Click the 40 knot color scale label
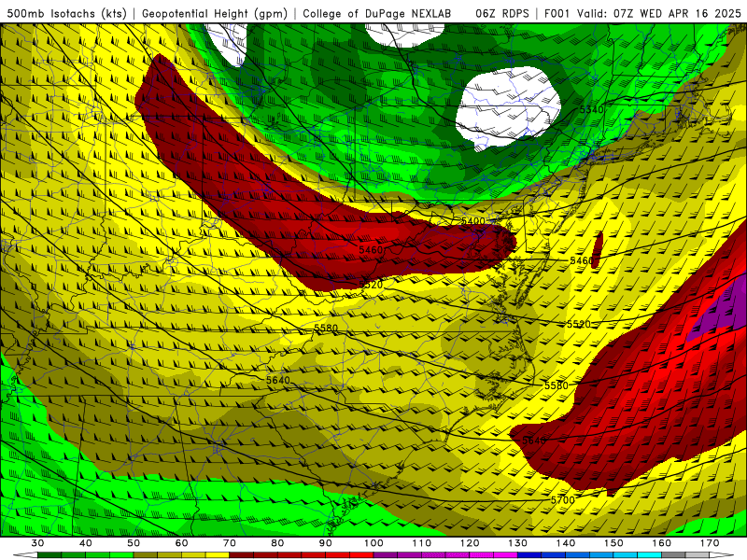Screen dimensions: 747x560 (85, 543)
